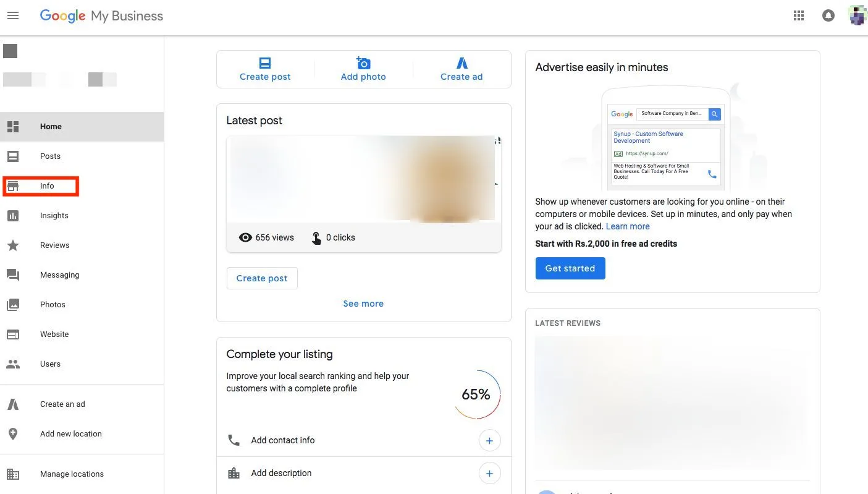Open Manage locations in sidebar
The height and width of the screenshot is (494, 868).
[82, 474]
